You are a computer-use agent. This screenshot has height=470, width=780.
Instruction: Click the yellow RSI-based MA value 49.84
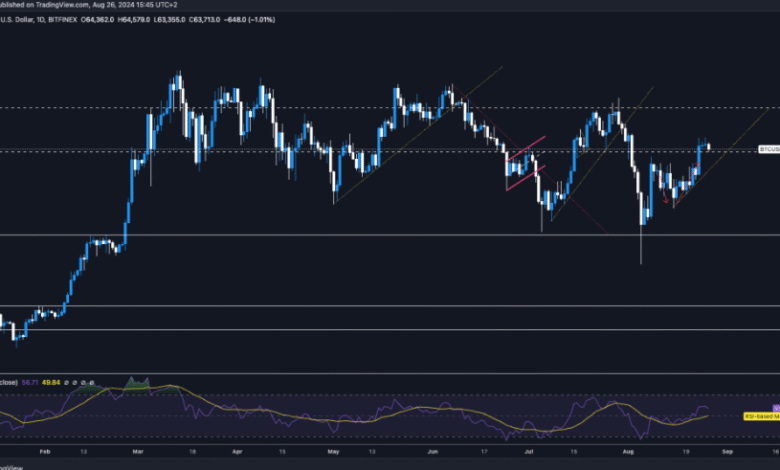[51, 382]
